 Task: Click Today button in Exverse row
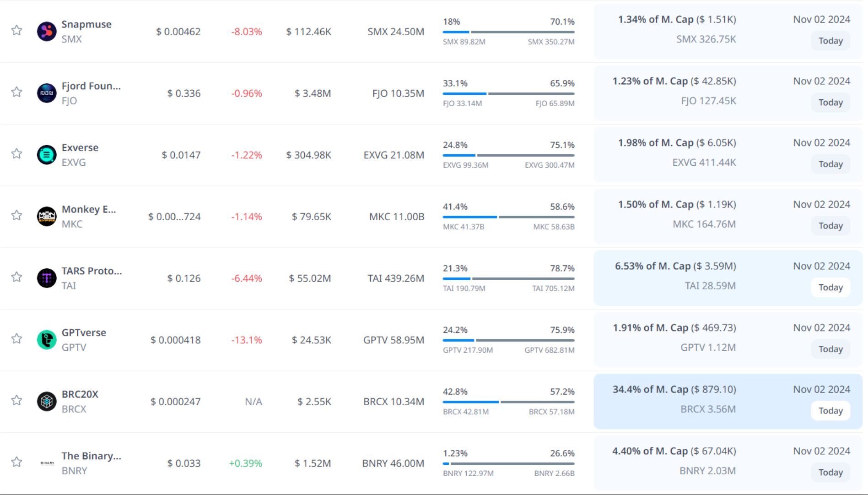830,164
